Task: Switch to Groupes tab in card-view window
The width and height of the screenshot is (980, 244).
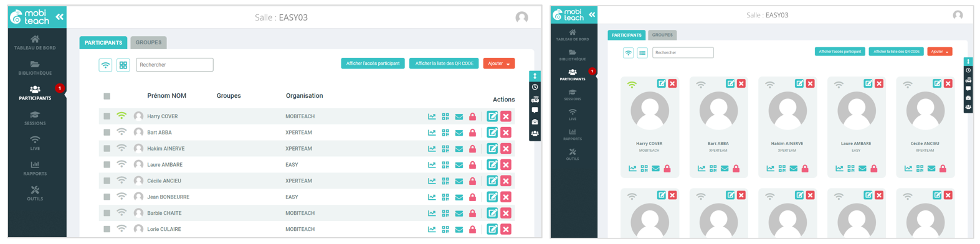Action: point(662,35)
